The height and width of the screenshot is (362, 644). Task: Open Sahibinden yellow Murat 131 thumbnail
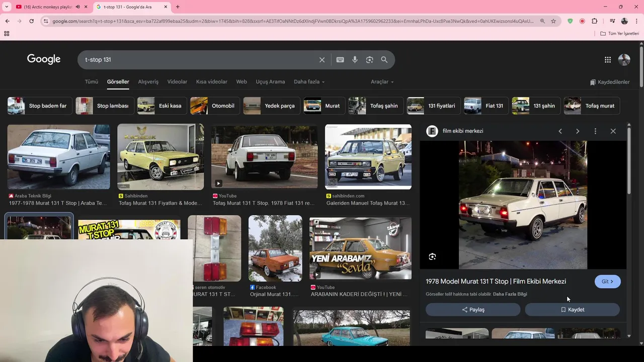point(160,157)
